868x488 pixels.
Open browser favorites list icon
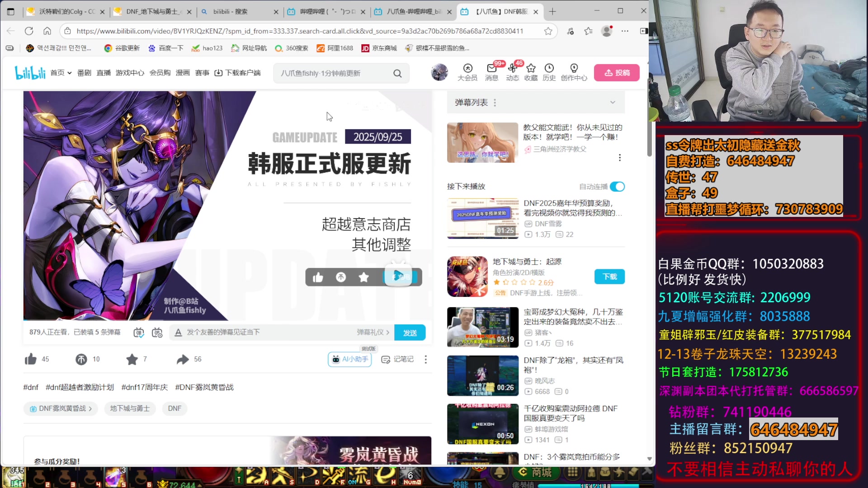pos(588,31)
